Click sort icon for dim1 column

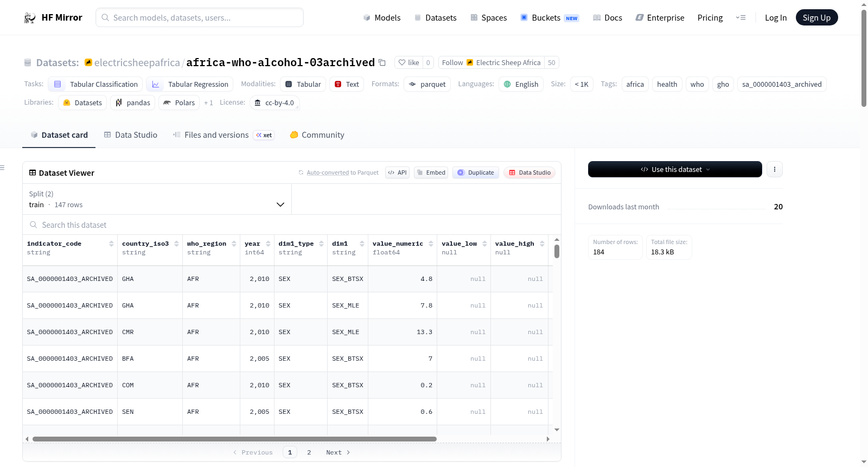pos(362,244)
